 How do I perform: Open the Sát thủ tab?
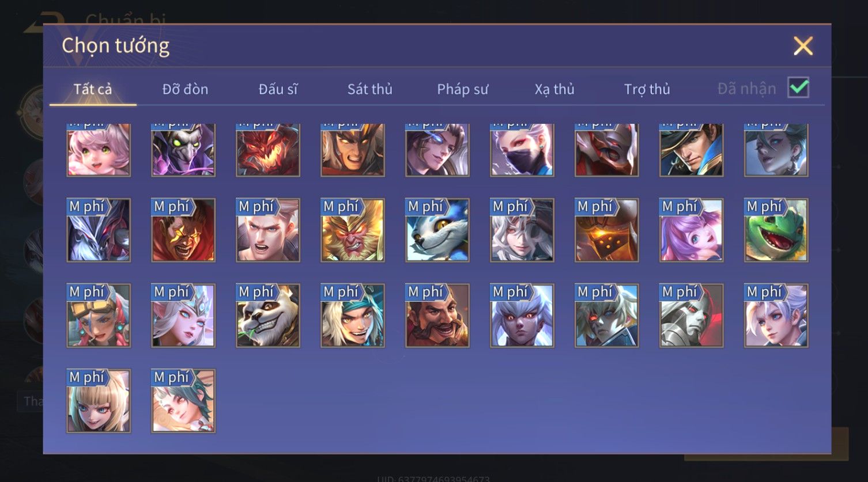(x=369, y=89)
